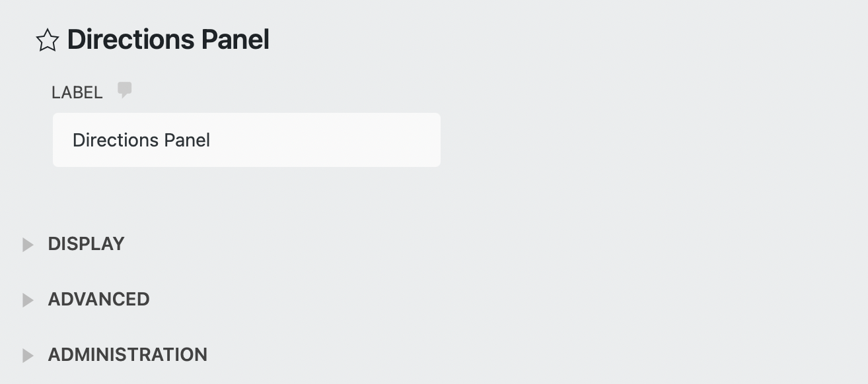This screenshot has width=868, height=384.
Task: Select the text Directions Panel in the field
Action: tap(141, 139)
